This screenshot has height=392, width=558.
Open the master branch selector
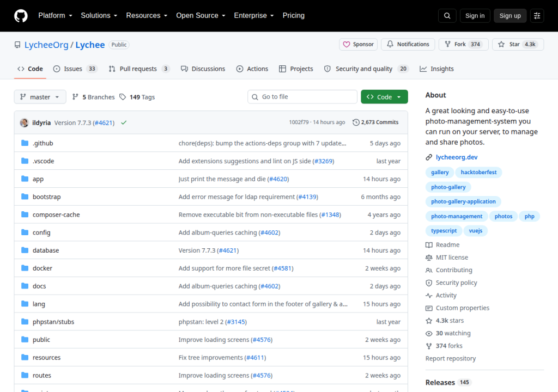[x=40, y=97]
